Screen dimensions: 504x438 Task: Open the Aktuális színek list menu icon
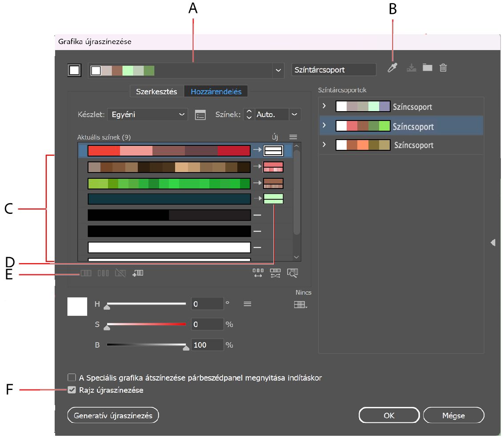click(293, 137)
